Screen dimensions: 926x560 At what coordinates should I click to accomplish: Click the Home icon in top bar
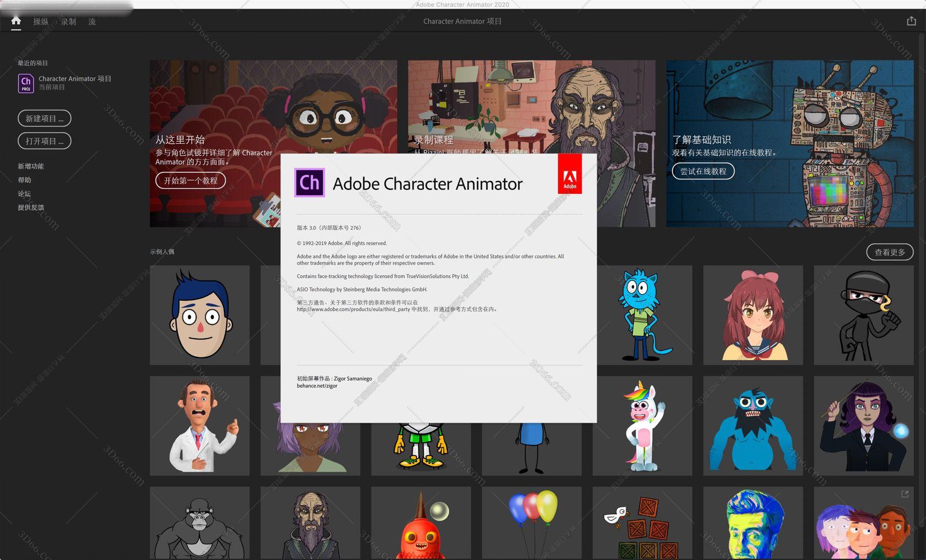(16, 21)
